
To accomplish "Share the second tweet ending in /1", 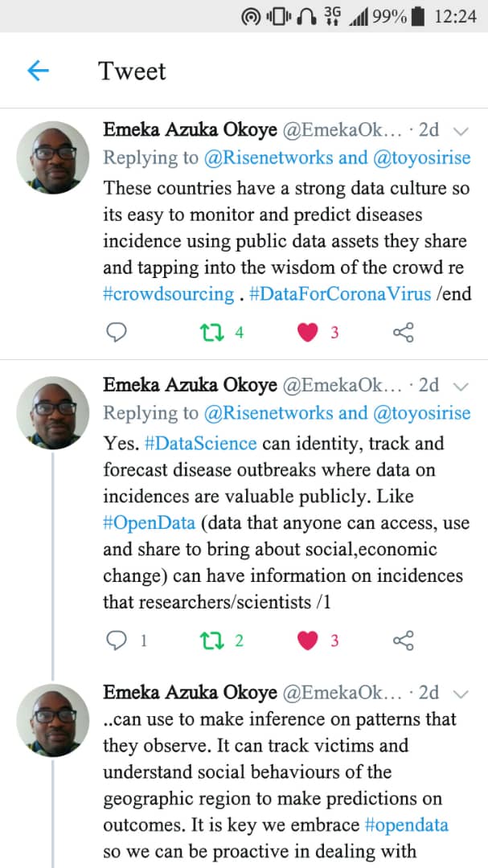I will [403, 641].
